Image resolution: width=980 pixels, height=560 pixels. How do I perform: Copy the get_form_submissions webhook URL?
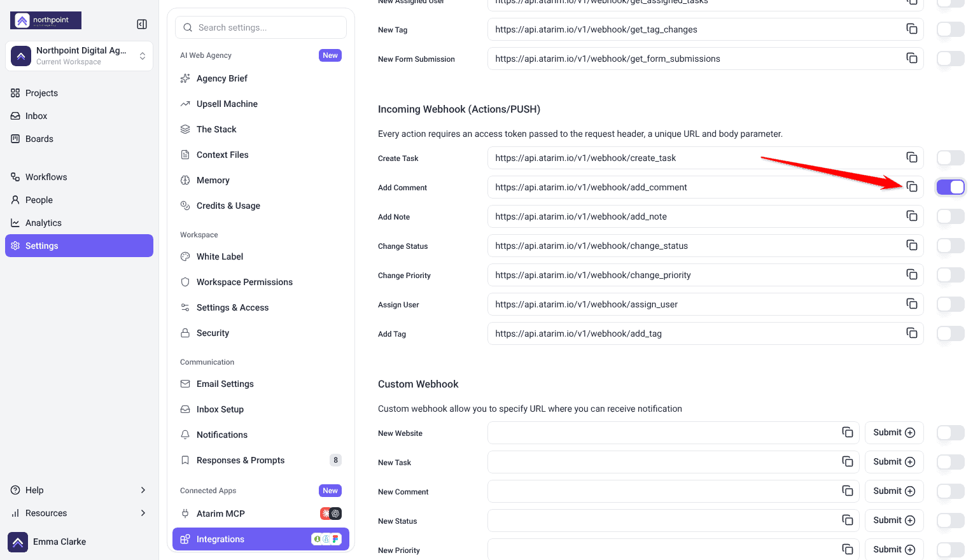(x=911, y=58)
